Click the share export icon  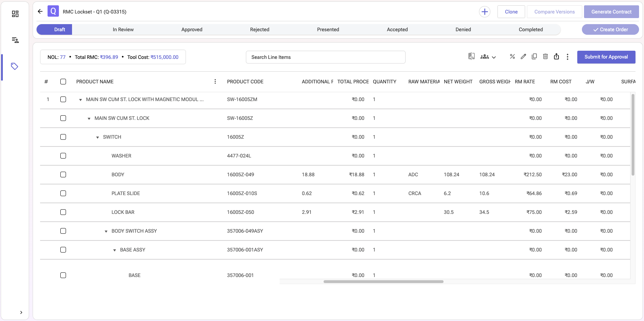556,57
